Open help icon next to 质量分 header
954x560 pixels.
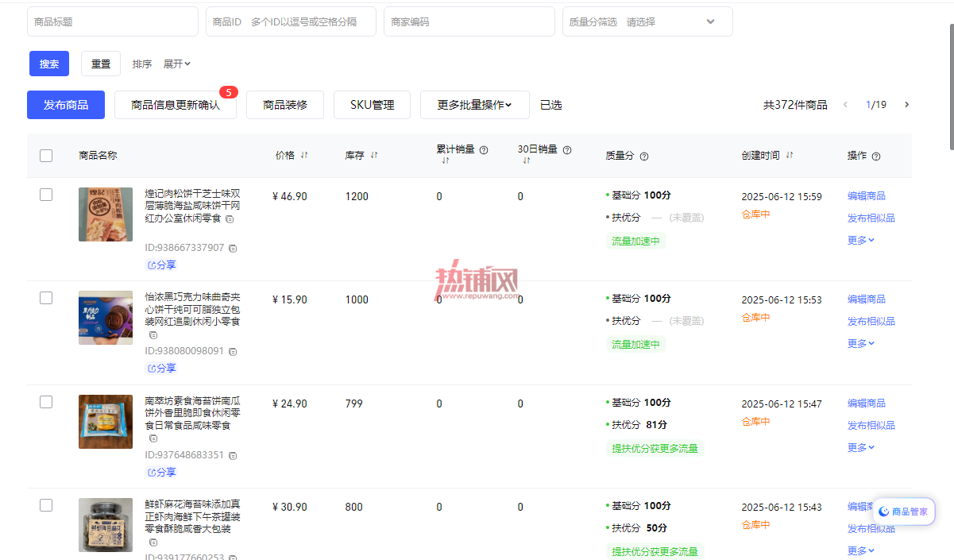pyautogui.click(x=644, y=156)
